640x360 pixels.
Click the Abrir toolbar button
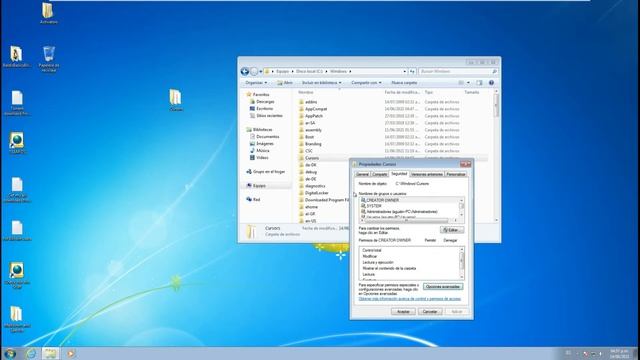pos(285,83)
